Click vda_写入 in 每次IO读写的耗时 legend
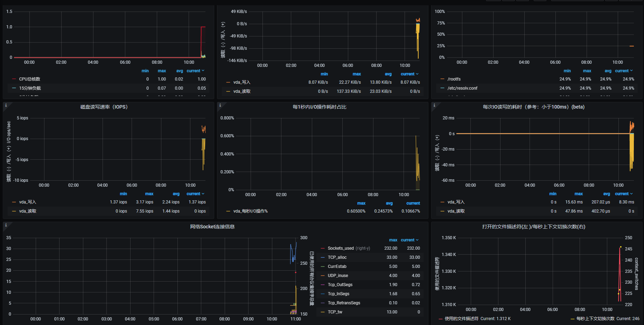Image resolution: width=644 pixels, height=325 pixels. [x=456, y=202]
